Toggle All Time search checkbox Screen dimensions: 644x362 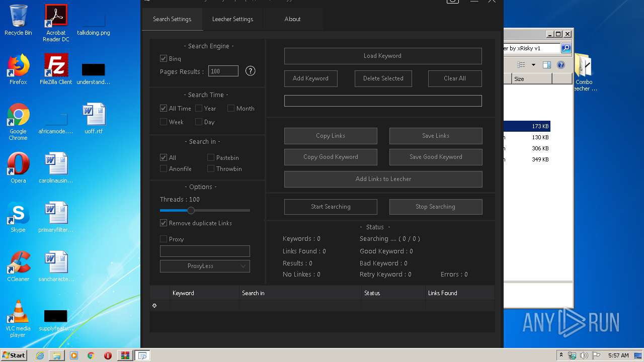pyautogui.click(x=164, y=108)
